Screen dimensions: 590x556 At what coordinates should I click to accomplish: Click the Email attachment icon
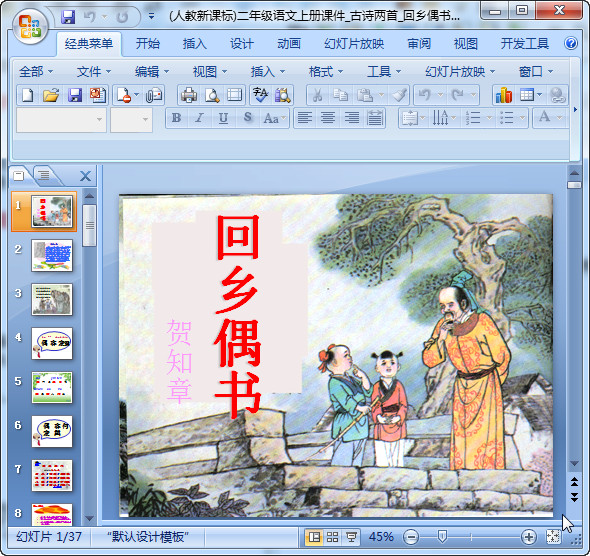pyautogui.click(x=154, y=95)
